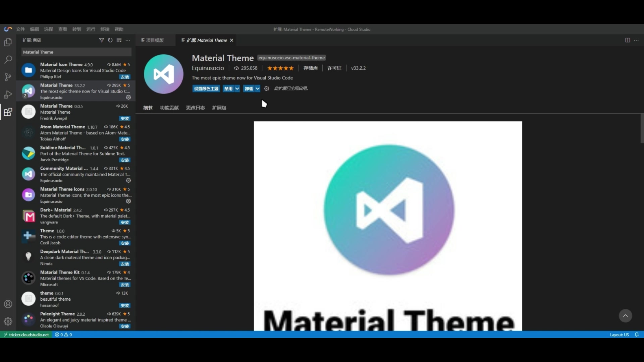Open gear settings beside the 卸载 button
The width and height of the screenshot is (644, 362).
coord(267,88)
